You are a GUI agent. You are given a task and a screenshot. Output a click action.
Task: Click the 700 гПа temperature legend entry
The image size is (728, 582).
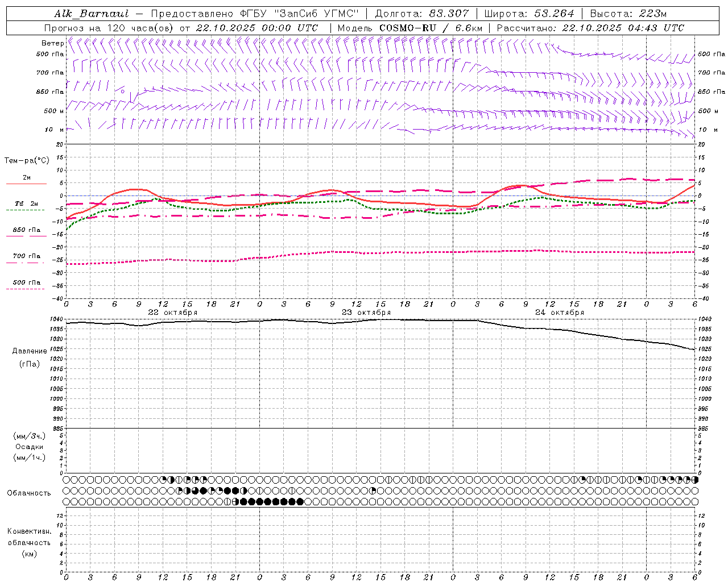point(26,258)
